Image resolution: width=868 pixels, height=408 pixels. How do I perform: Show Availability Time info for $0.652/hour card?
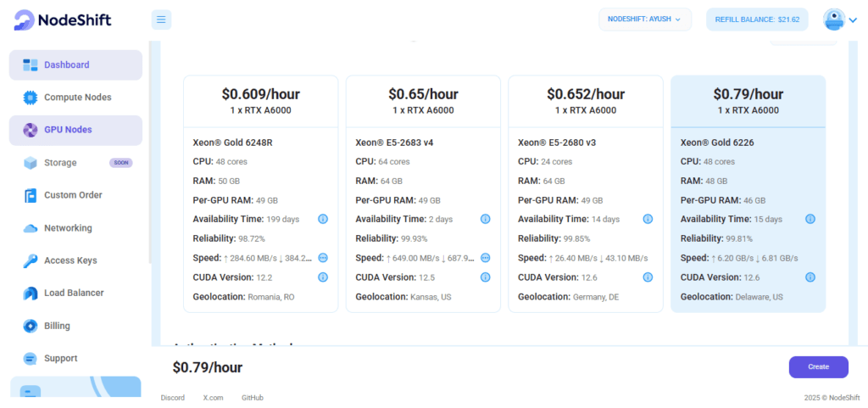(x=648, y=219)
